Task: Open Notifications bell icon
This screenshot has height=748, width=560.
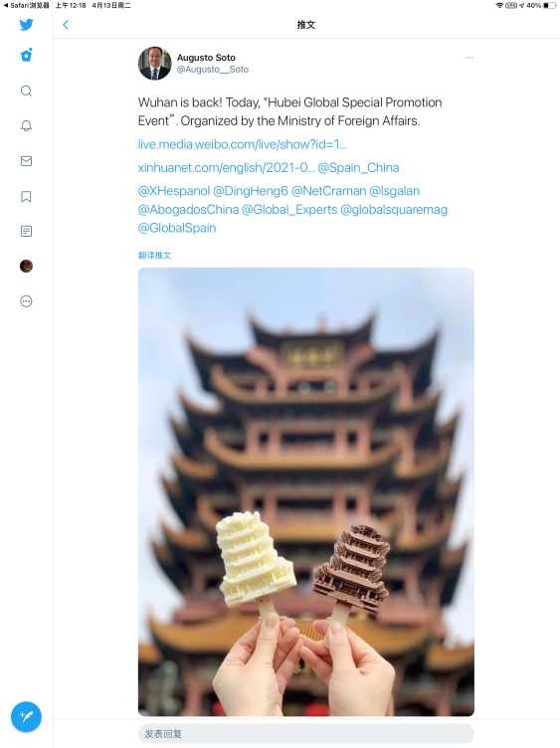Action: tap(26, 126)
